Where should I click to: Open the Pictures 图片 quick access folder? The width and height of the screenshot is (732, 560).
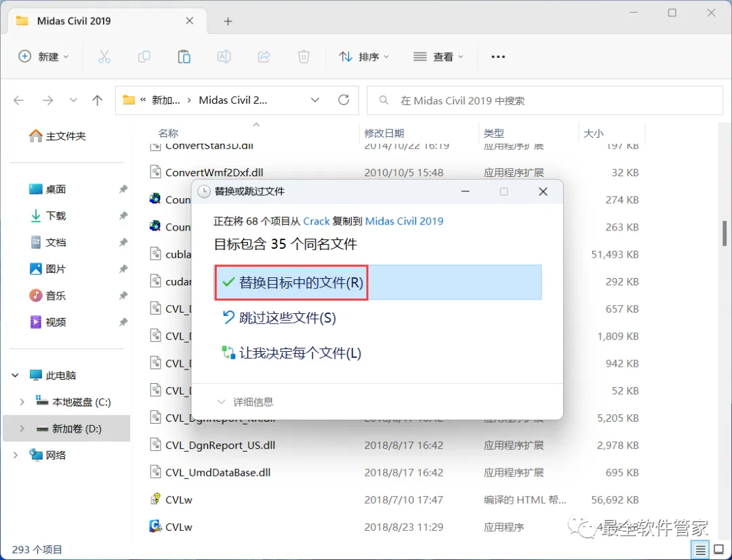[47, 269]
